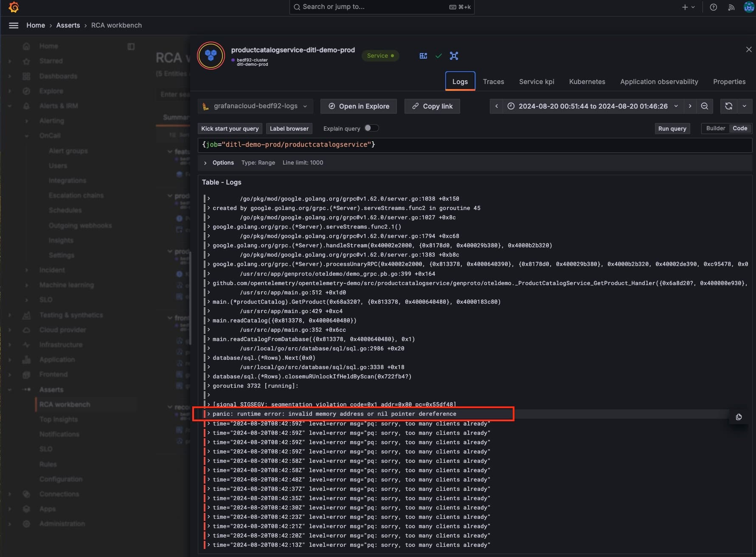Screen dimensions: 756x557
Task: Enable the Explain query toggle
Action: coord(371,128)
